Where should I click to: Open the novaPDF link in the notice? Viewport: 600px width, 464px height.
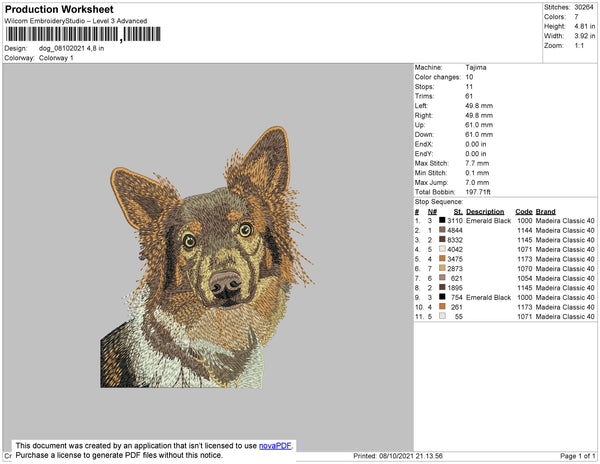tap(275, 446)
